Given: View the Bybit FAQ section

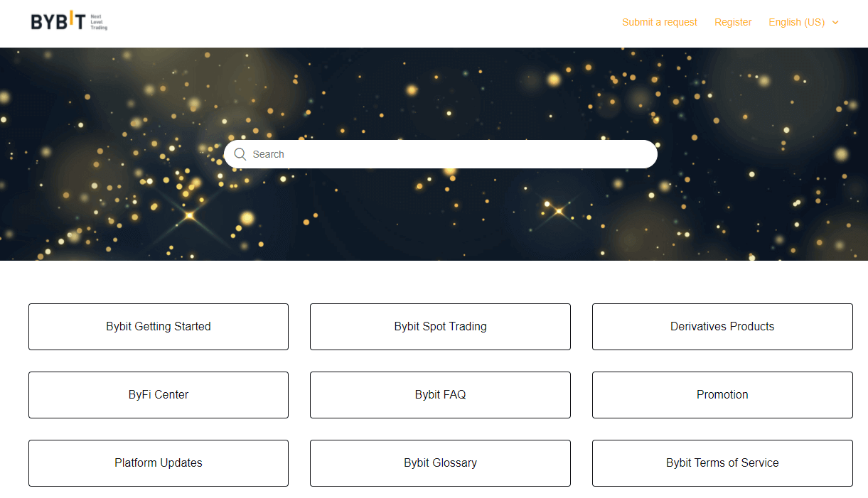Looking at the screenshot, I should coord(440,395).
